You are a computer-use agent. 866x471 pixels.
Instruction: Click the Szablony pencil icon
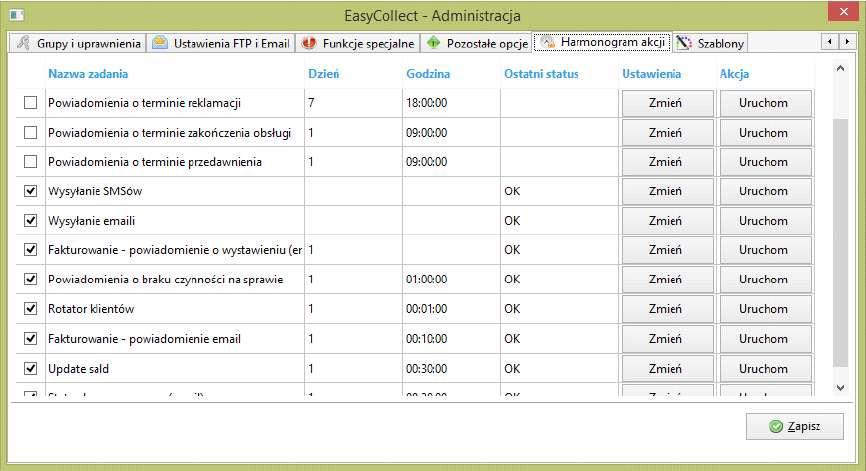tap(684, 43)
